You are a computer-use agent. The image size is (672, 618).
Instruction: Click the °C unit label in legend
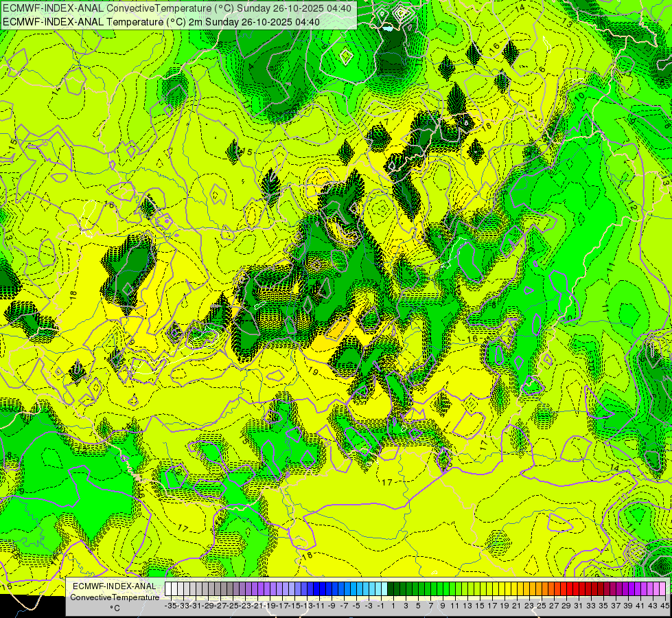click(115, 608)
